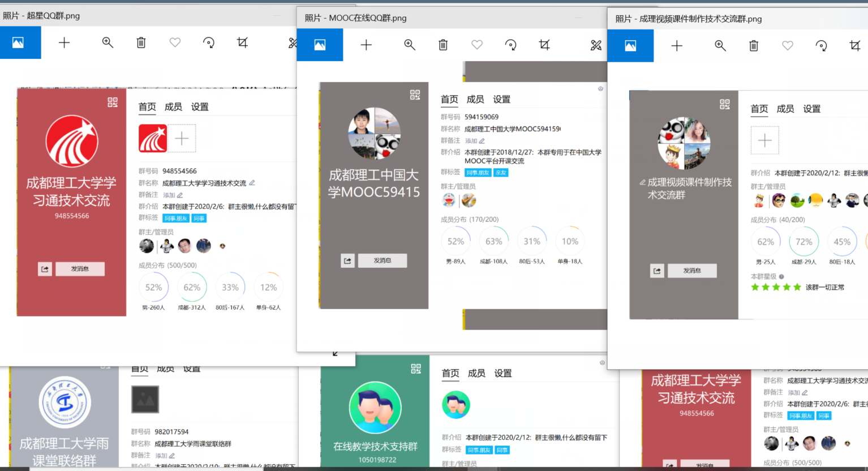Click the add-photo plus box next to 学习通 logo

[182, 139]
